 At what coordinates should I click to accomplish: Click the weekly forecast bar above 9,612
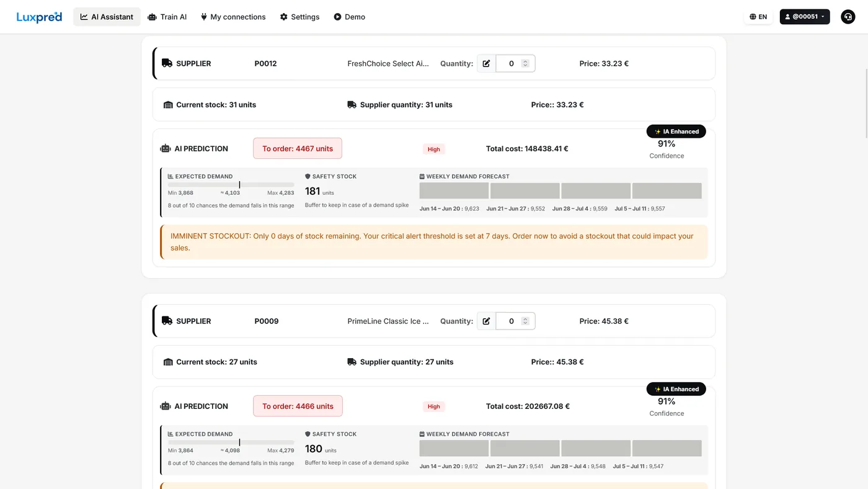pyautogui.click(x=454, y=448)
